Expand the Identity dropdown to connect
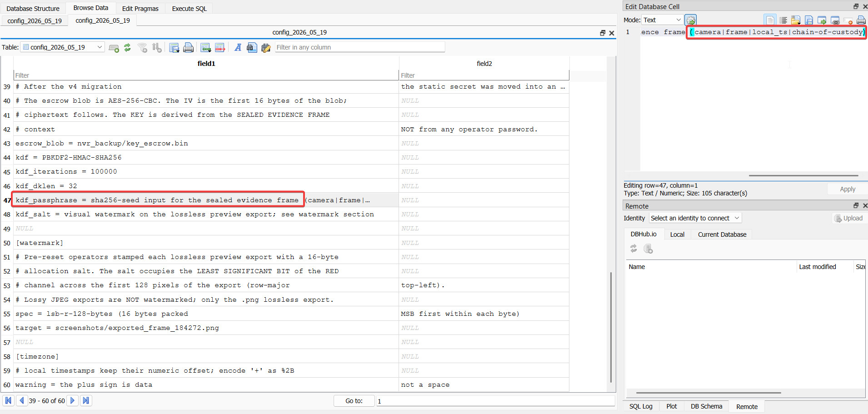The image size is (868, 414). point(695,218)
